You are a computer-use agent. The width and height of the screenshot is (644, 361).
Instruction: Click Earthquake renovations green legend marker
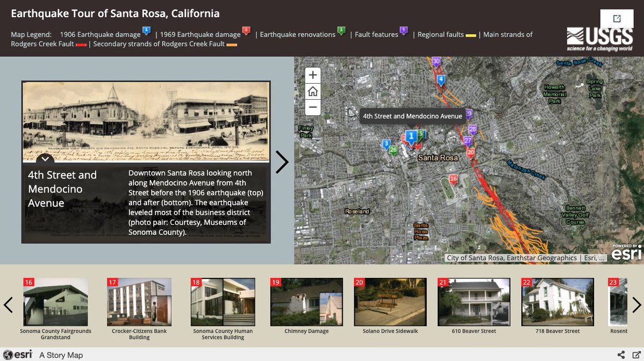pos(341,31)
